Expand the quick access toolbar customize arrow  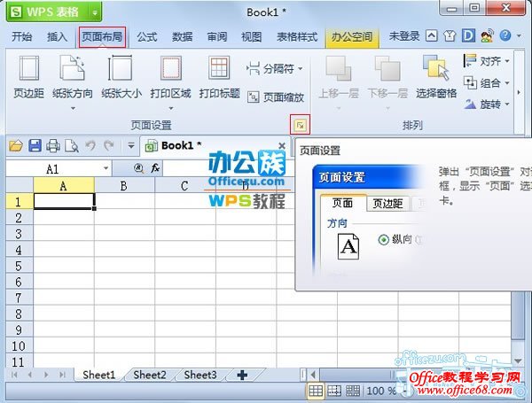[131, 146]
